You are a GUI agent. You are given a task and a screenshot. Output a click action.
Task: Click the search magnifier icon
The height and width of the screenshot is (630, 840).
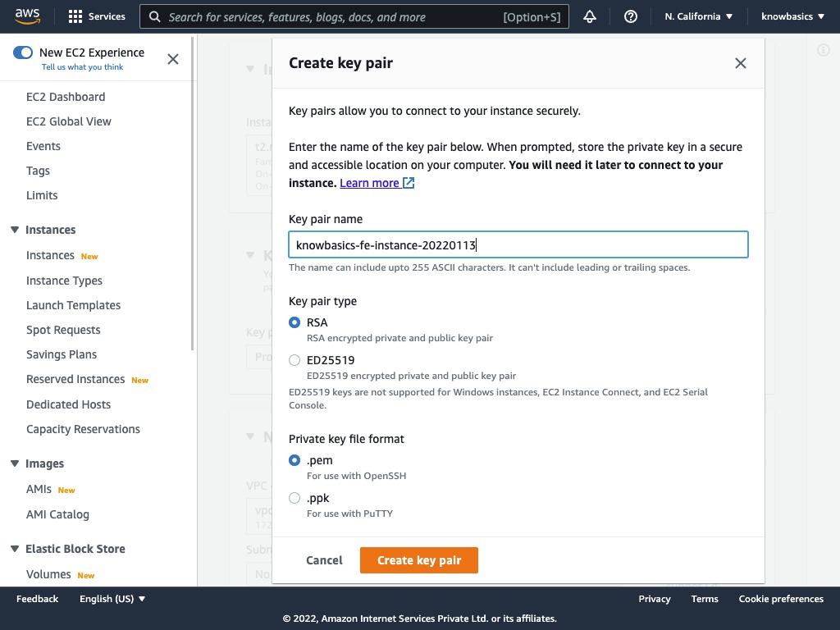(x=154, y=16)
